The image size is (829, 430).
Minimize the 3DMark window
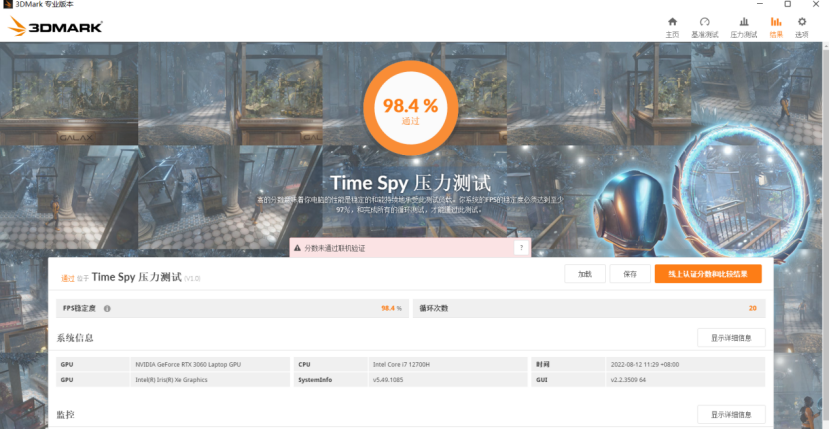point(760,4)
